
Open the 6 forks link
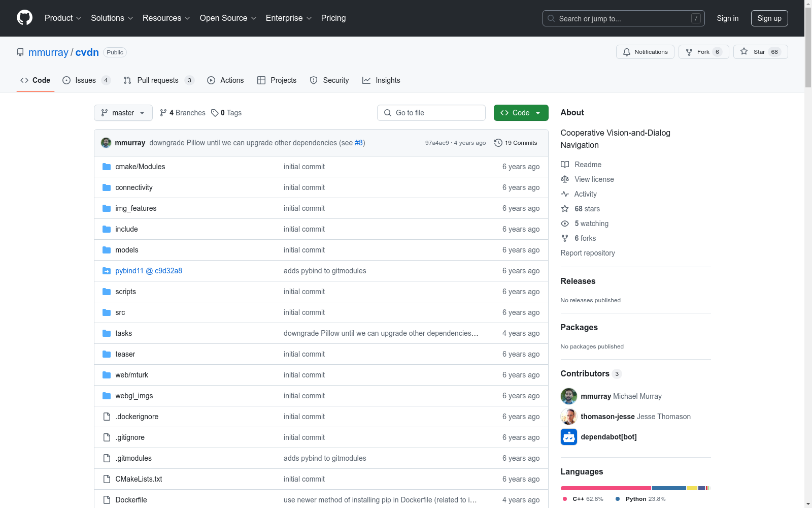pos(579,238)
